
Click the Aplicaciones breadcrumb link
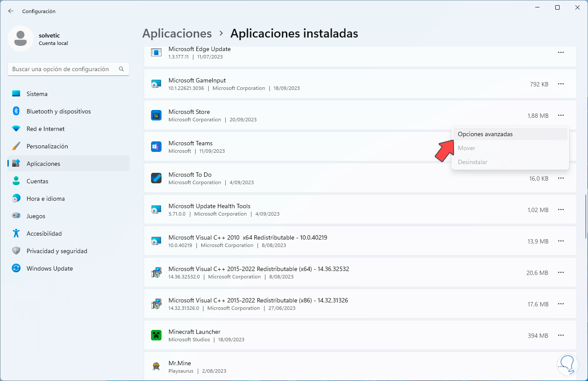click(x=177, y=33)
